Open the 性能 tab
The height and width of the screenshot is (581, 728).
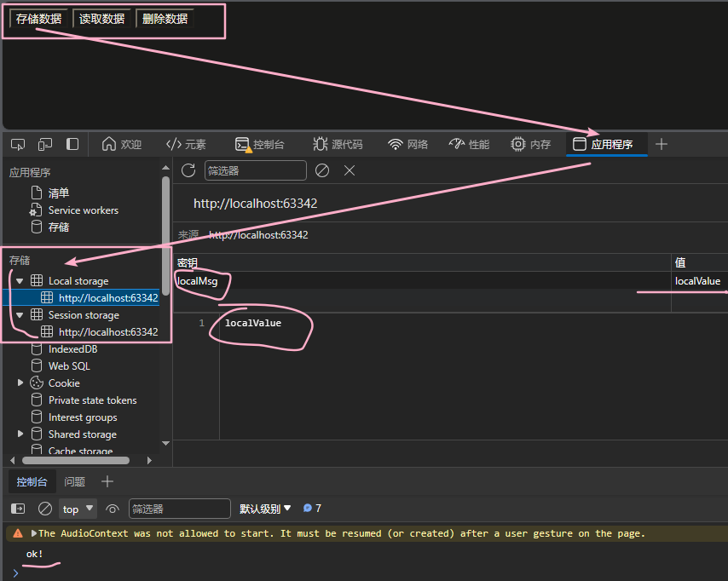pyautogui.click(x=469, y=144)
